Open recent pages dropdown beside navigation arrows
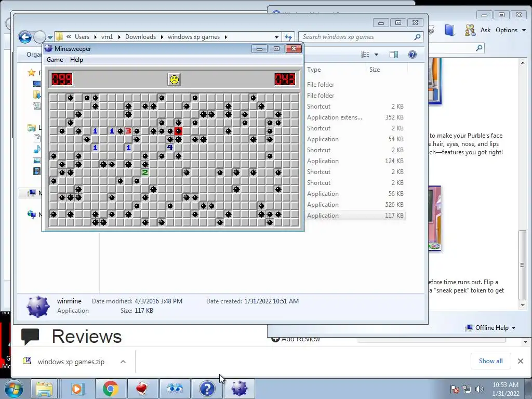The height and width of the screenshot is (399, 532). click(50, 37)
